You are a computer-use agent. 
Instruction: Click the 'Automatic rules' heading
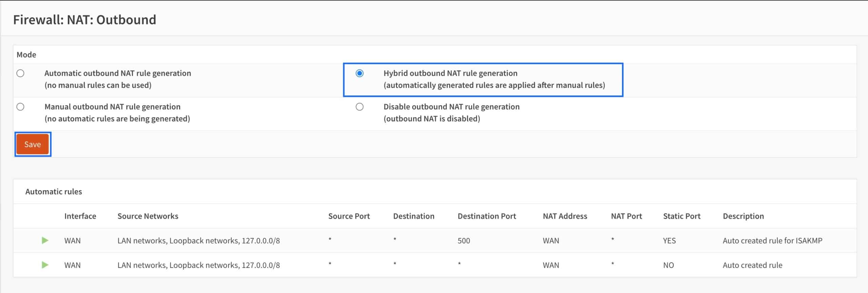[x=54, y=192]
